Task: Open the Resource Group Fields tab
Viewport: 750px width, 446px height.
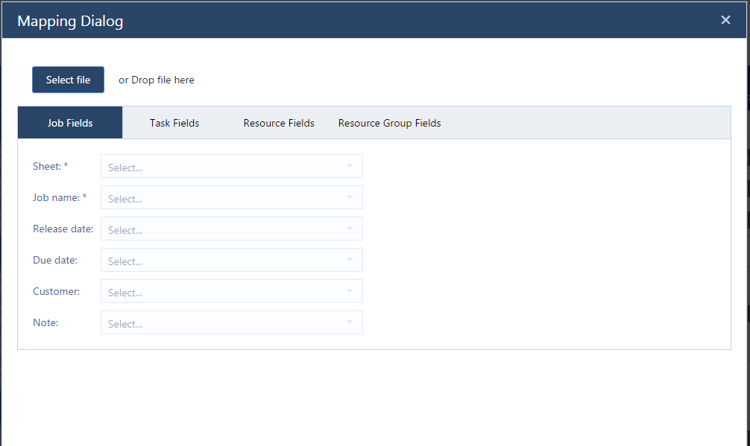Action: pyautogui.click(x=389, y=123)
